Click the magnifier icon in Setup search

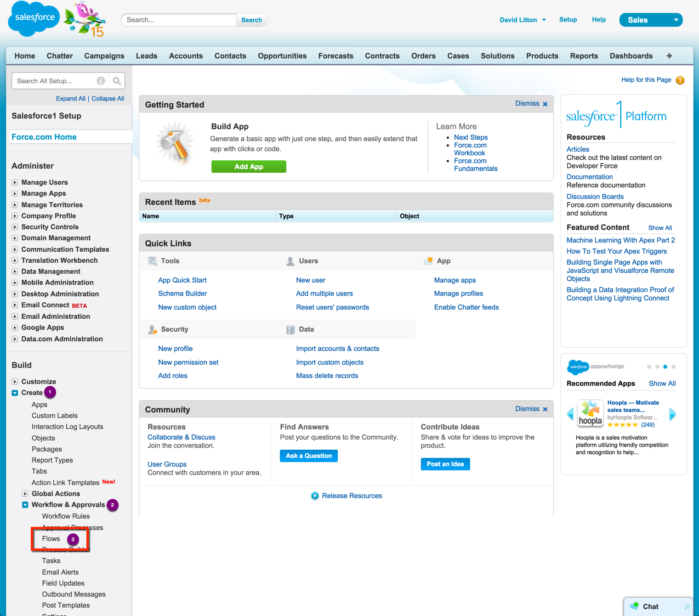[117, 81]
